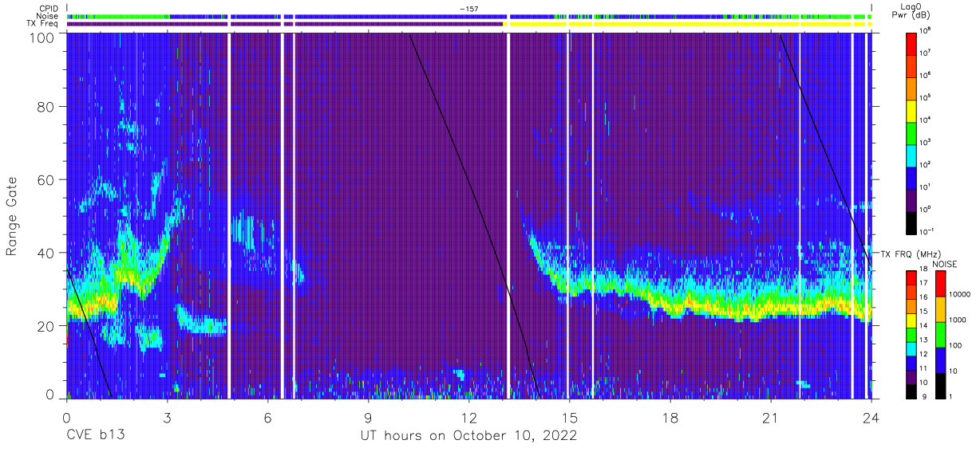Screen dimensions: 980x452
Task: Click the yellow segment of Lag0 Pwr colorbar
Action: (911, 110)
